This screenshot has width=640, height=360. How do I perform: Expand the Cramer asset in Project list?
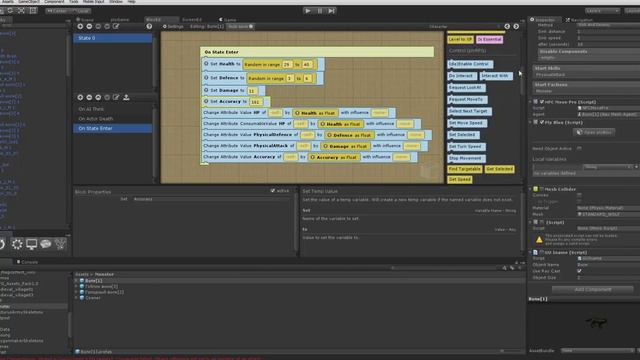(x=76, y=298)
